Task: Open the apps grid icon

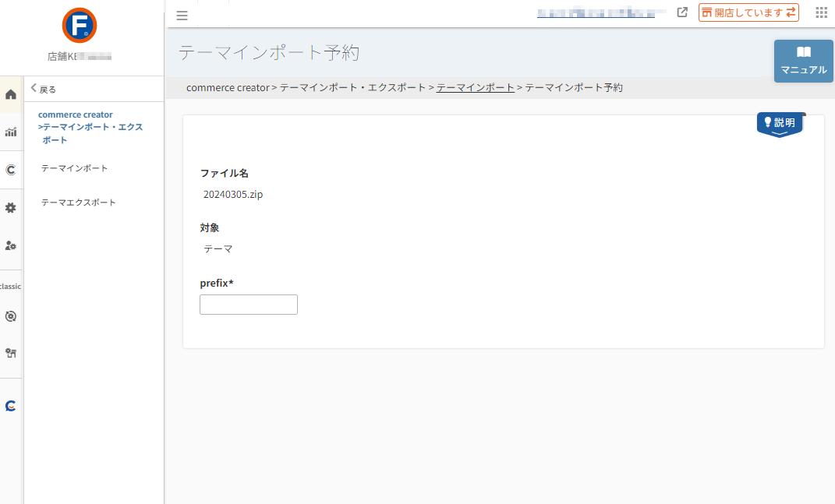Action: (x=821, y=12)
